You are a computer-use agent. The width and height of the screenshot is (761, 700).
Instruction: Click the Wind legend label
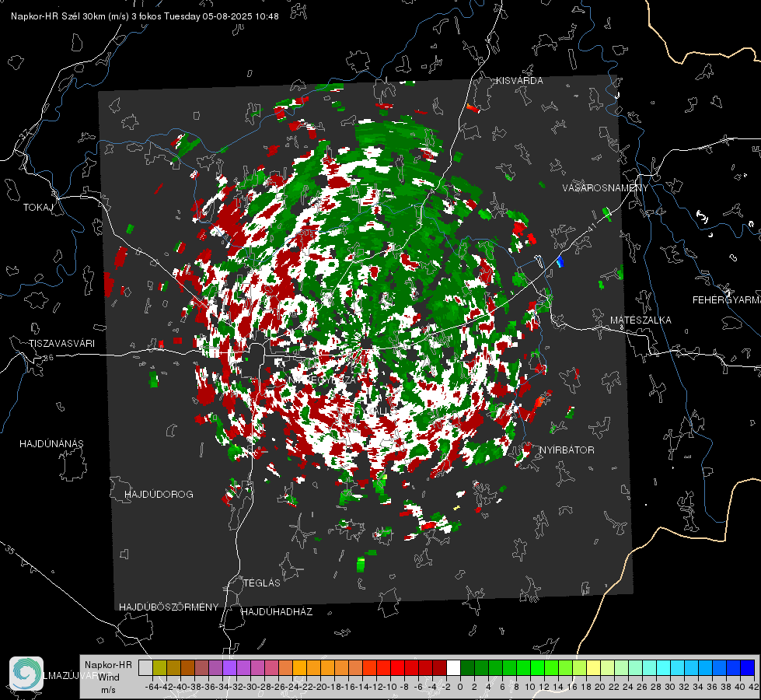coord(109,677)
